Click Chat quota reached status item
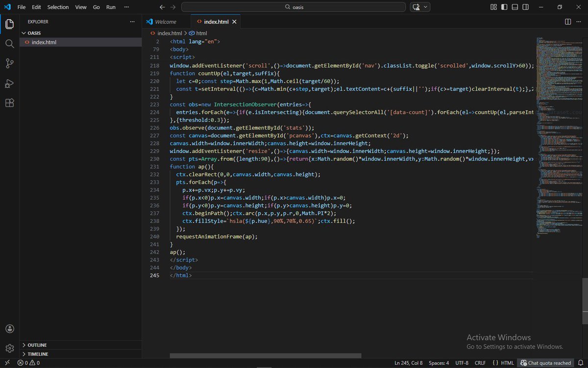The width and height of the screenshot is (588, 368). click(545, 363)
